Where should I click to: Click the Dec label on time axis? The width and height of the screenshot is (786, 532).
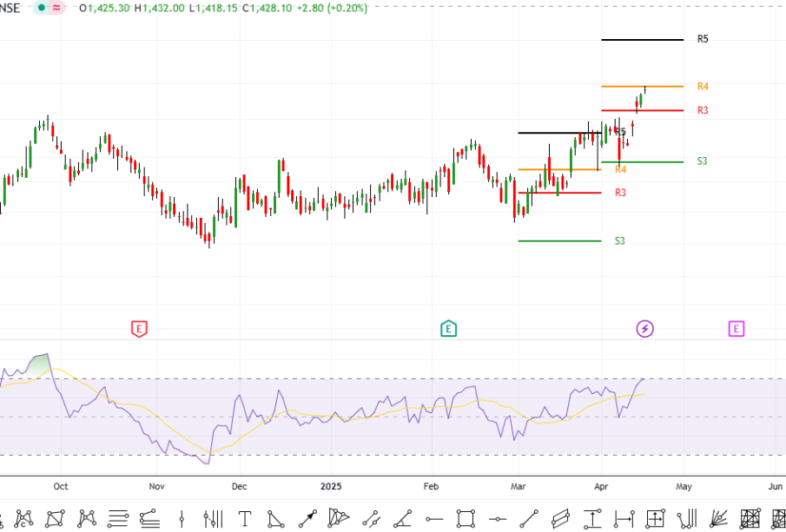pyautogui.click(x=240, y=486)
